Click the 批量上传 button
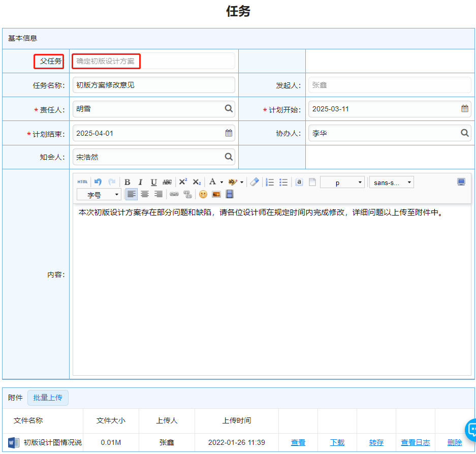The height and width of the screenshot is (454, 476). [x=48, y=398]
